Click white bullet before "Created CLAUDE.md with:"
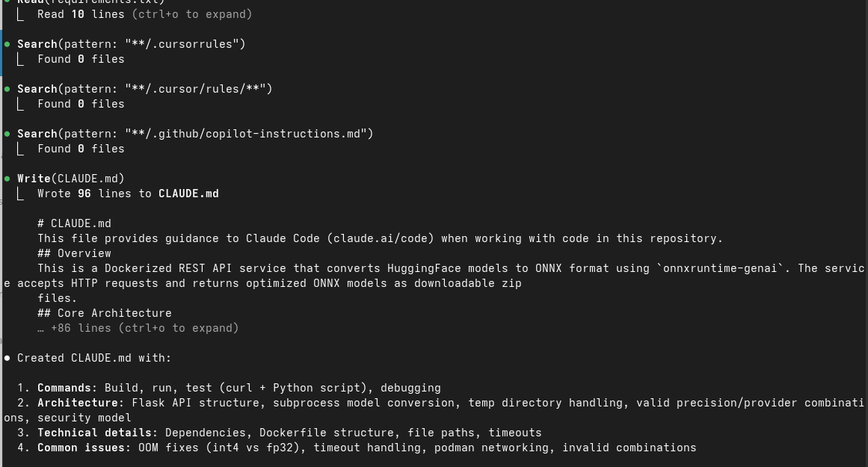Screen dimensions: 868x467 pos(7,358)
